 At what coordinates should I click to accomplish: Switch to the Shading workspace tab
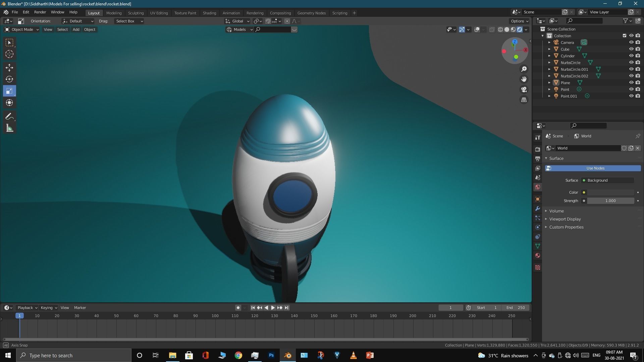(x=209, y=13)
